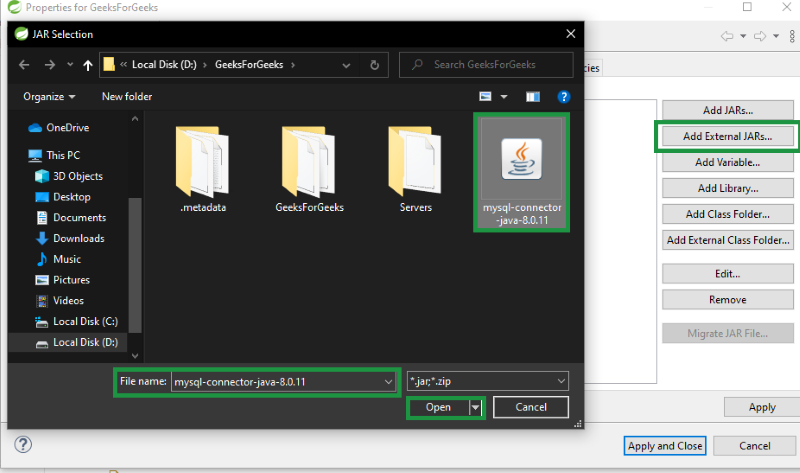Expand the address bar history dropdown

346,65
